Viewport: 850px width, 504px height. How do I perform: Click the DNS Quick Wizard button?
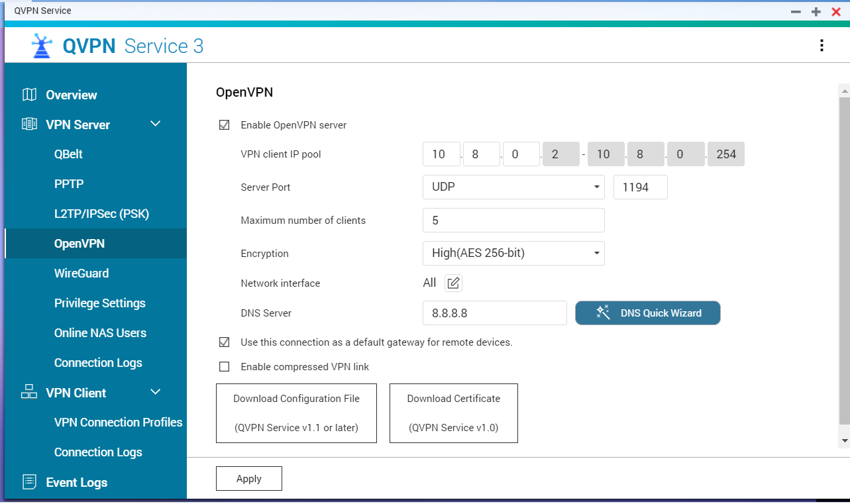(x=647, y=313)
